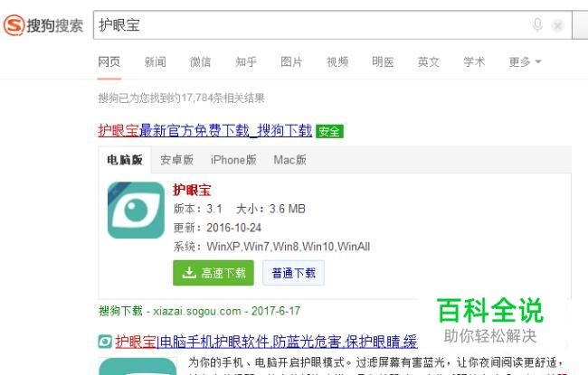Select the 网页 tab

[109, 61]
